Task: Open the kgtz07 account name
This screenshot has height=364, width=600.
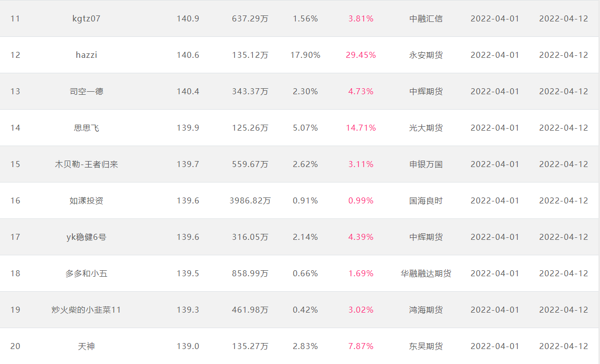Action: [x=86, y=18]
